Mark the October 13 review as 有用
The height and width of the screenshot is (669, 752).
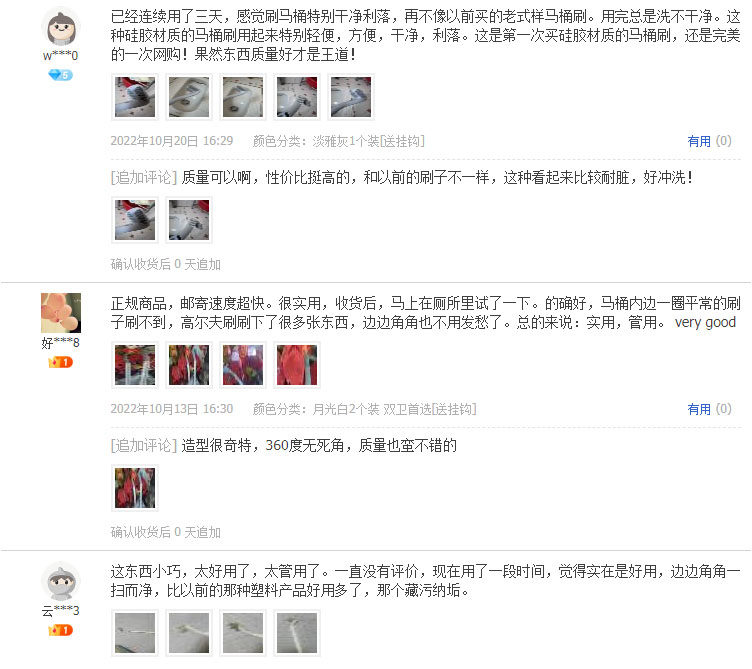pyautogui.click(x=709, y=409)
